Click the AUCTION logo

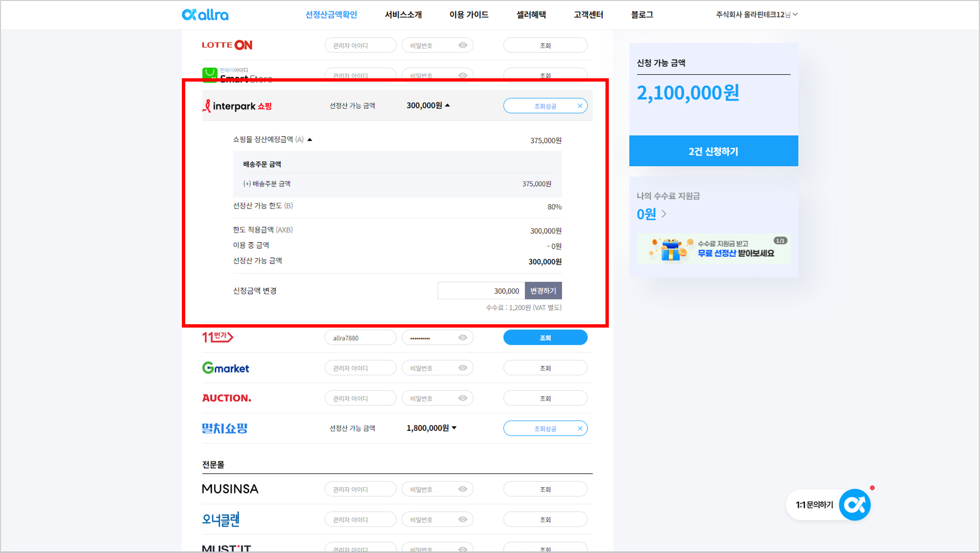point(227,398)
